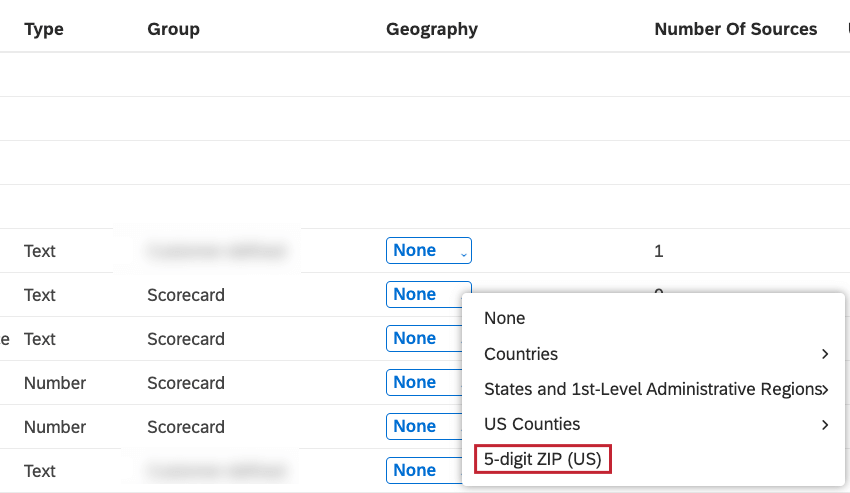Screen dimensions: 850x493
Task: Sort by the Type column header
Action: pos(44,29)
